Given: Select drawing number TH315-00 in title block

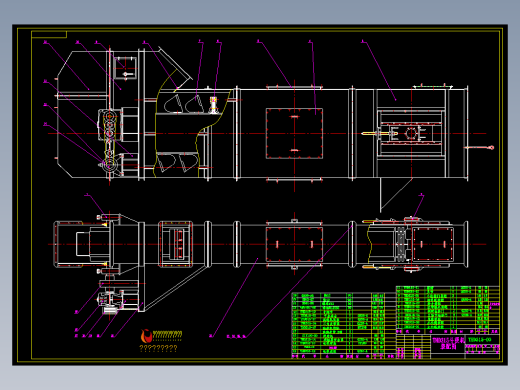Looking at the screenshot, I should 479,340.
